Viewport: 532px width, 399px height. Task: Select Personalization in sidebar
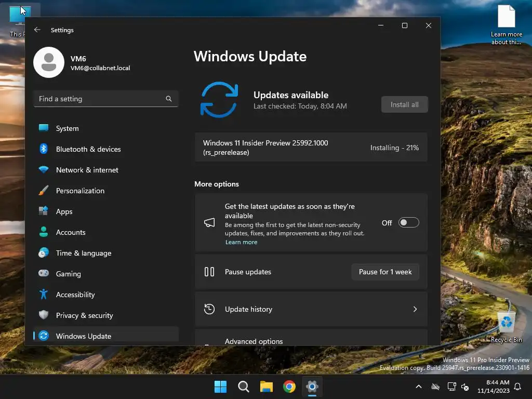click(106, 191)
